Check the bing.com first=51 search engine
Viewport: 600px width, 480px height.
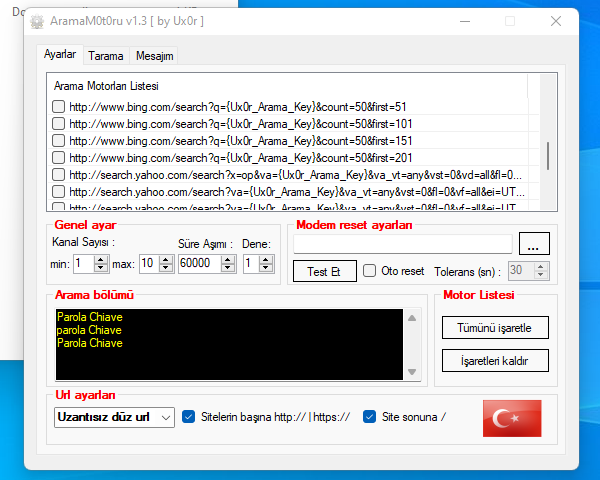[59, 107]
